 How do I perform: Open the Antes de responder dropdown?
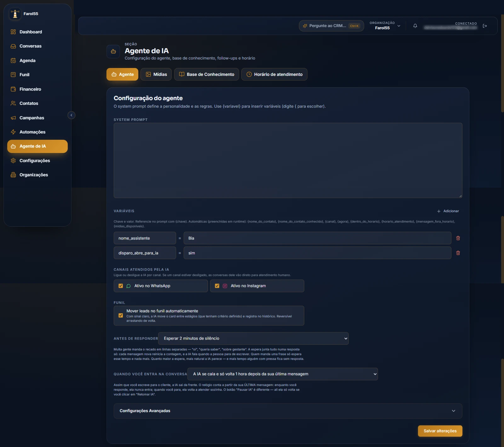click(253, 338)
